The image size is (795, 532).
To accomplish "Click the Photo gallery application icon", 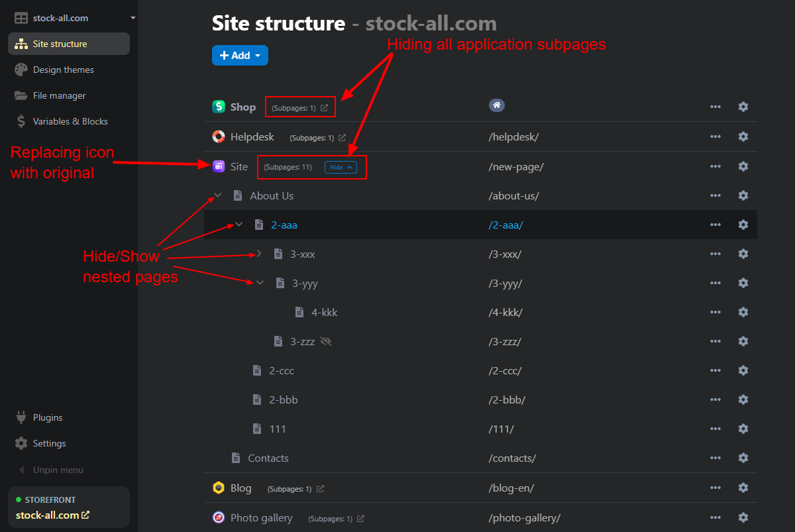I will coord(219,517).
